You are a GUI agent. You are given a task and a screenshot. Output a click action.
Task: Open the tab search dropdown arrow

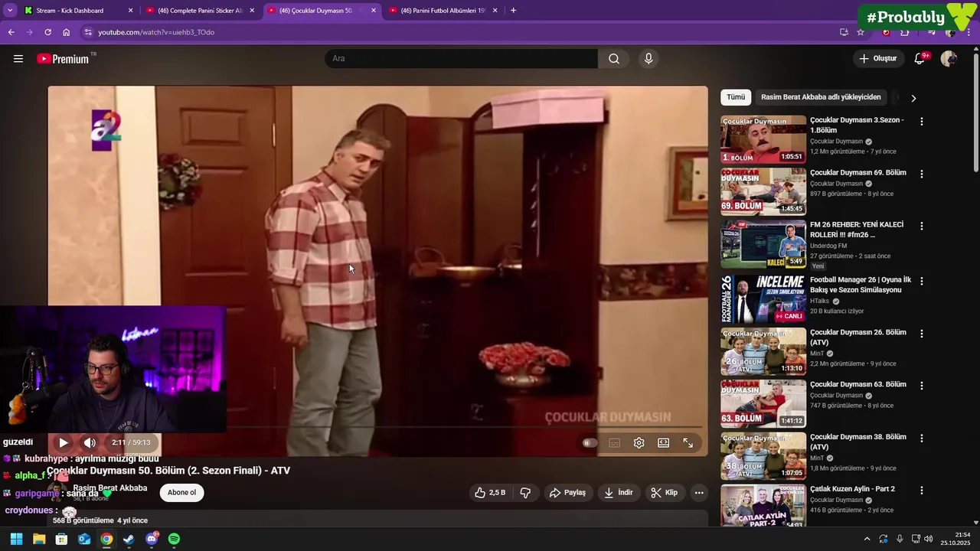pyautogui.click(x=10, y=11)
